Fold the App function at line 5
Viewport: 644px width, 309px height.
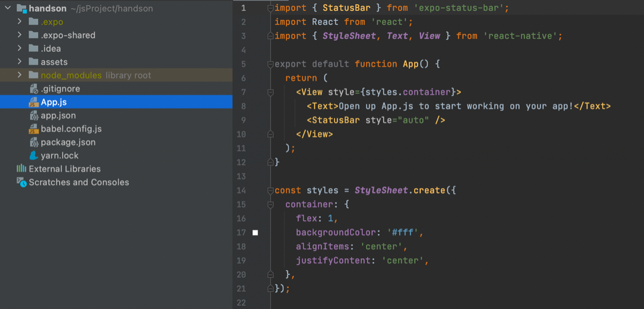tap(270, 64)
